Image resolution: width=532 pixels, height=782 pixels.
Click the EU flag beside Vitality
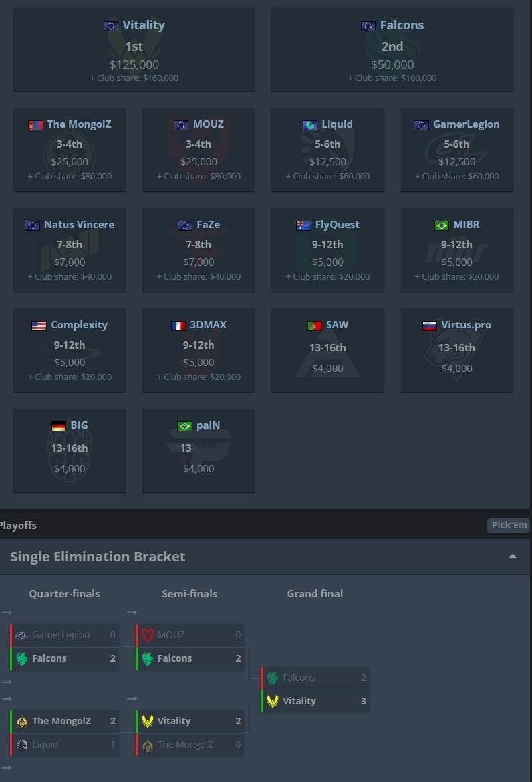click(x=110, y=27)
